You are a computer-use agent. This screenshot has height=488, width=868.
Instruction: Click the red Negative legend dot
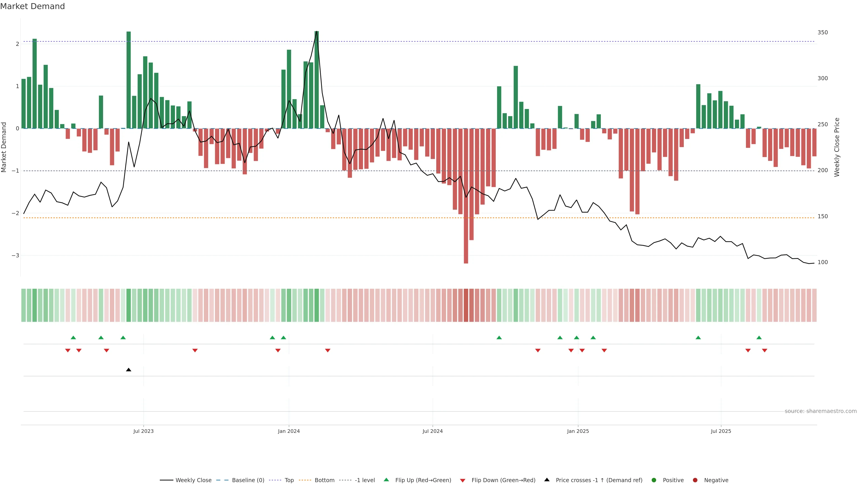(695, 480)
